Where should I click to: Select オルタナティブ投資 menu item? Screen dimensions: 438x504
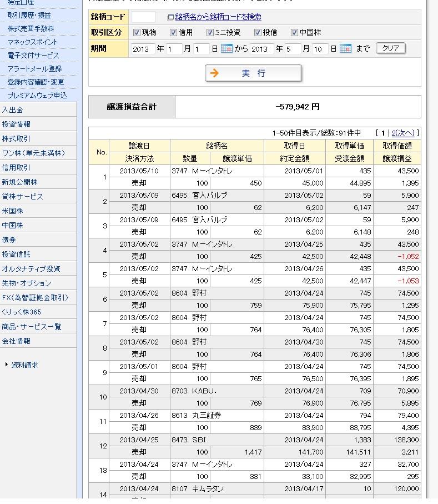pyautogui.click(x=38, y=269)
